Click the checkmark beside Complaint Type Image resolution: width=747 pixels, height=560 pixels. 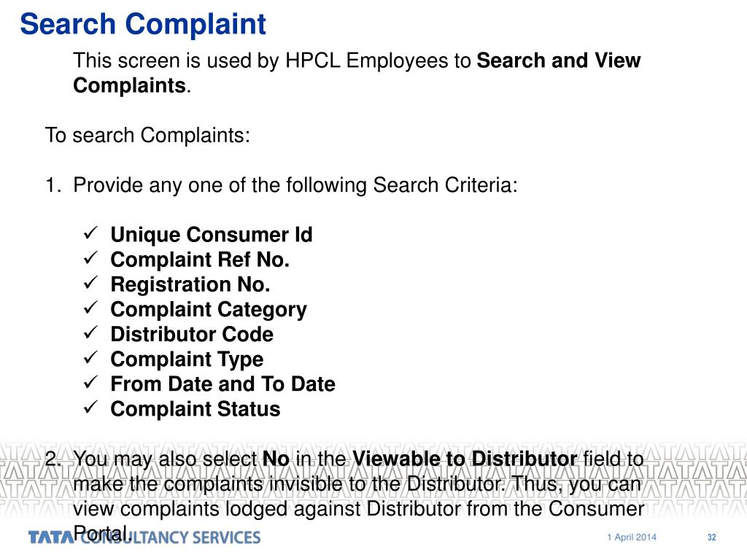pos(90,357)
